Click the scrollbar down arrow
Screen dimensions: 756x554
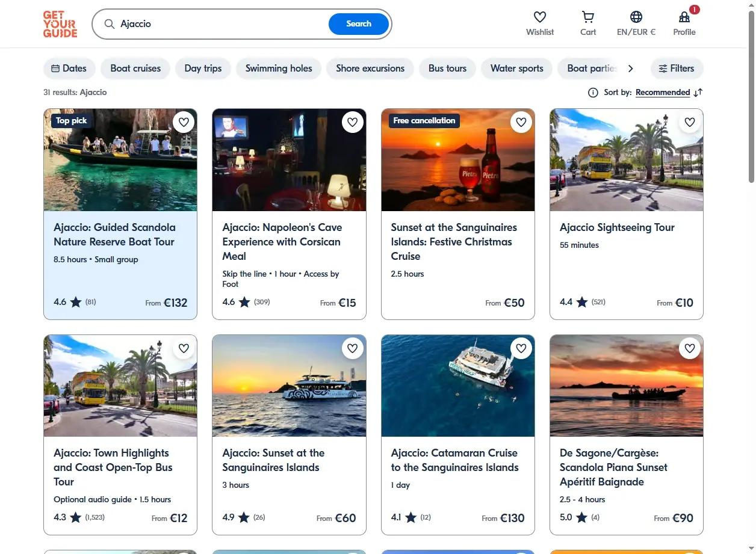[751, 550]
